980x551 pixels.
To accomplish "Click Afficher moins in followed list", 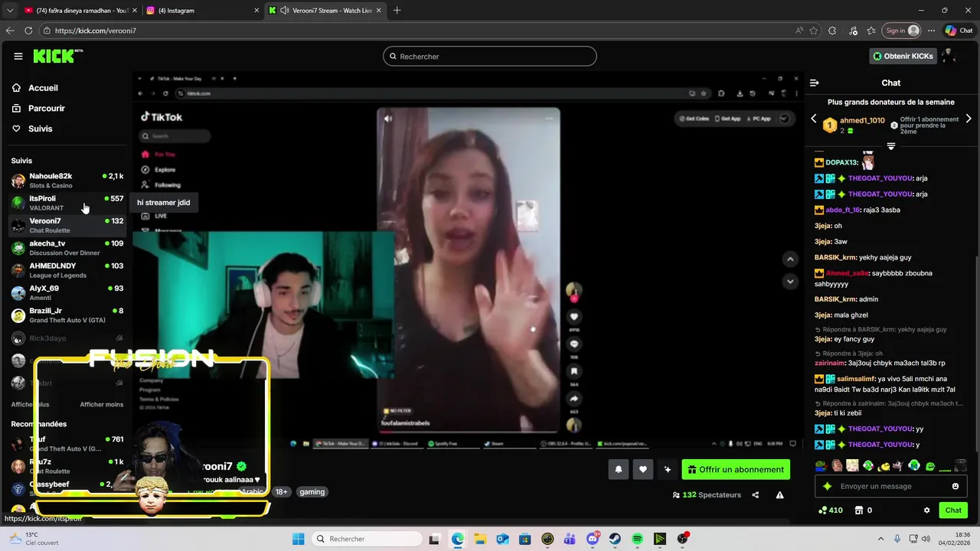I will [x=102, y=405].
